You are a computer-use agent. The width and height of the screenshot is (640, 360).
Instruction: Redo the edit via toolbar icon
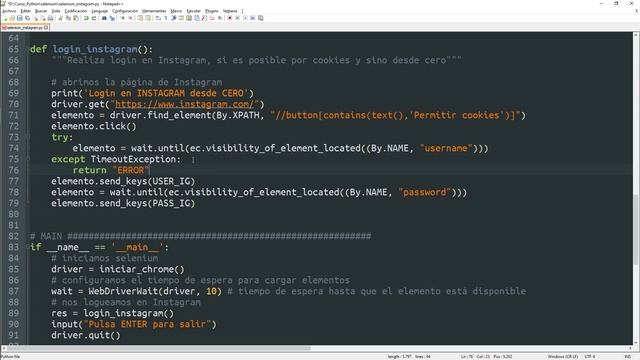(x=94, y=18)
